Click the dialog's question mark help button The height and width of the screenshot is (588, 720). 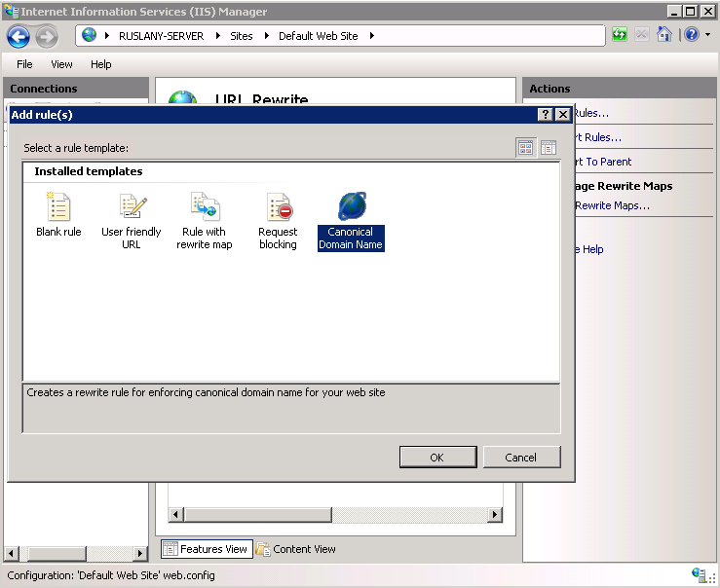(546, 115)
